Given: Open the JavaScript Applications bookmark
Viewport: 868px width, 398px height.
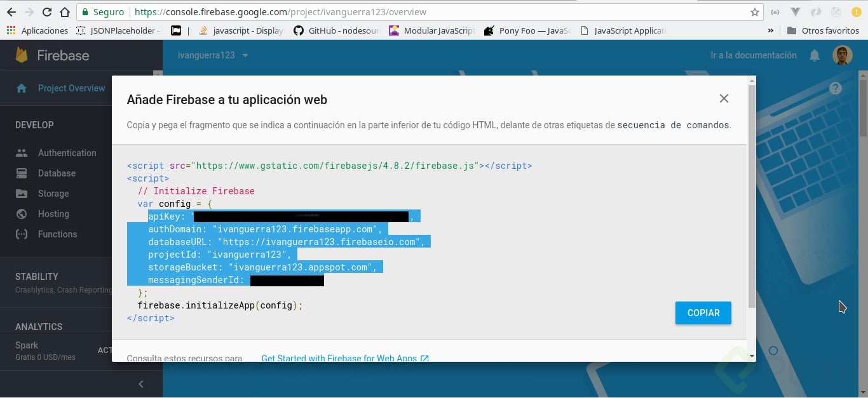Looking at the screenshot, I should pos(623,30).
